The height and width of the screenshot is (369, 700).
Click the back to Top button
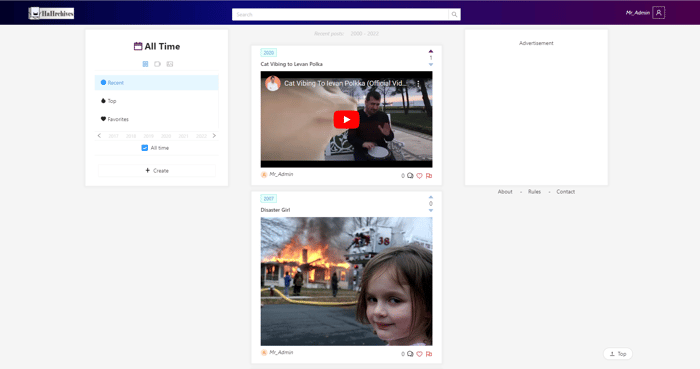point(618,354)
